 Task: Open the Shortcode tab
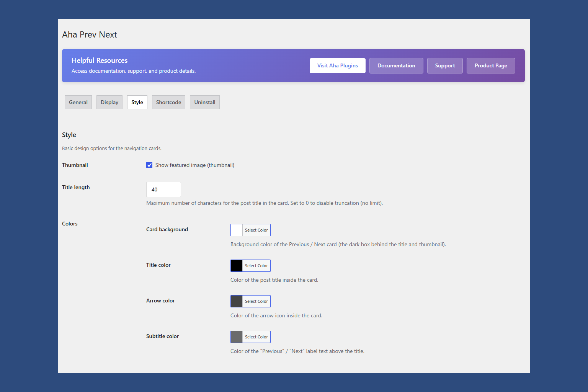(168, 102)
